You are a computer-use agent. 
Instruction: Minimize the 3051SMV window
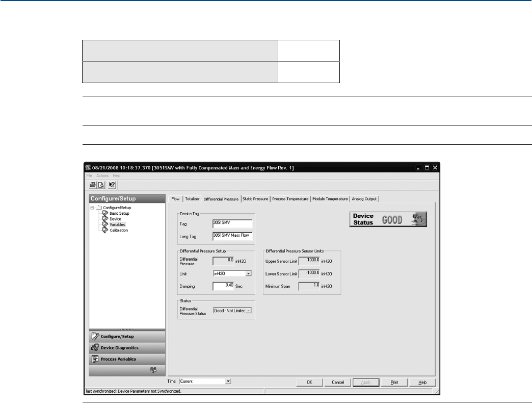(418, 168)
